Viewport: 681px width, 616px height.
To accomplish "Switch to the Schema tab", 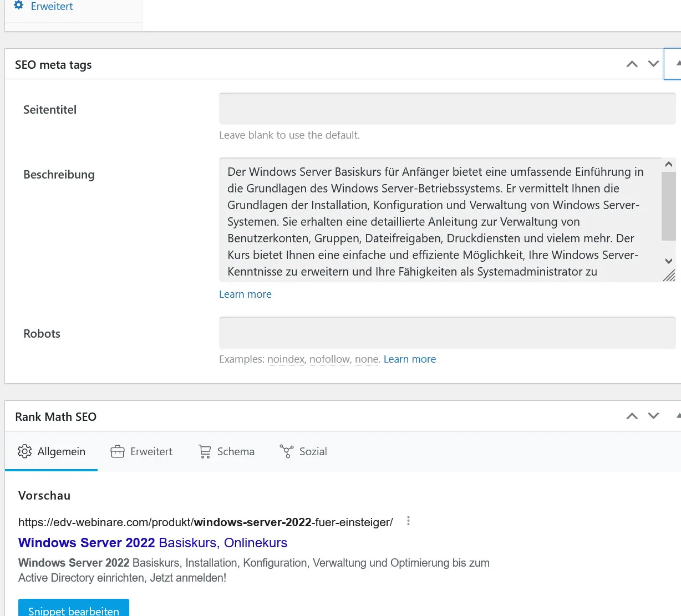I will coord(226,451).
